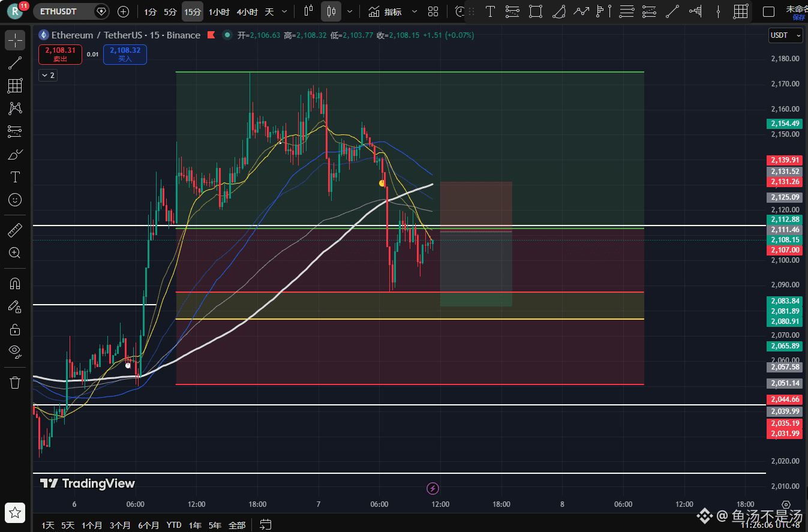The height and width of the screenshot is (532, 808).
Task: Set range to 全部
Action: [237, 525]
